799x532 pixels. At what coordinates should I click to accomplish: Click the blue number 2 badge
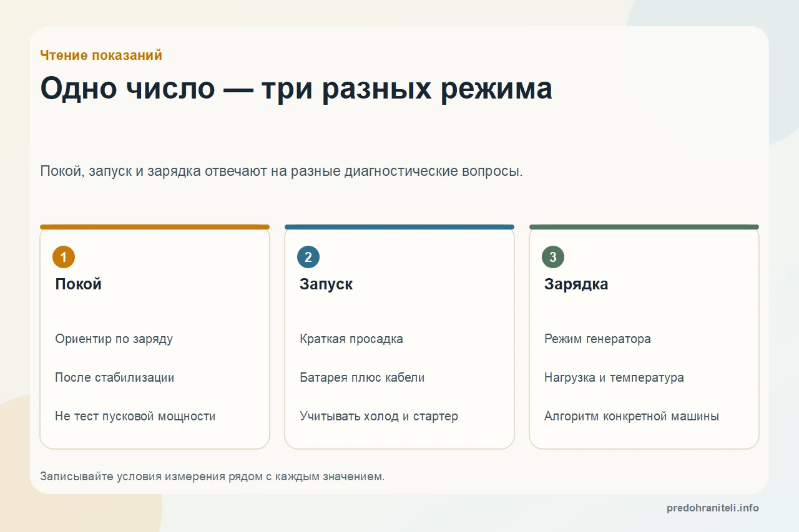coord(308,257)
